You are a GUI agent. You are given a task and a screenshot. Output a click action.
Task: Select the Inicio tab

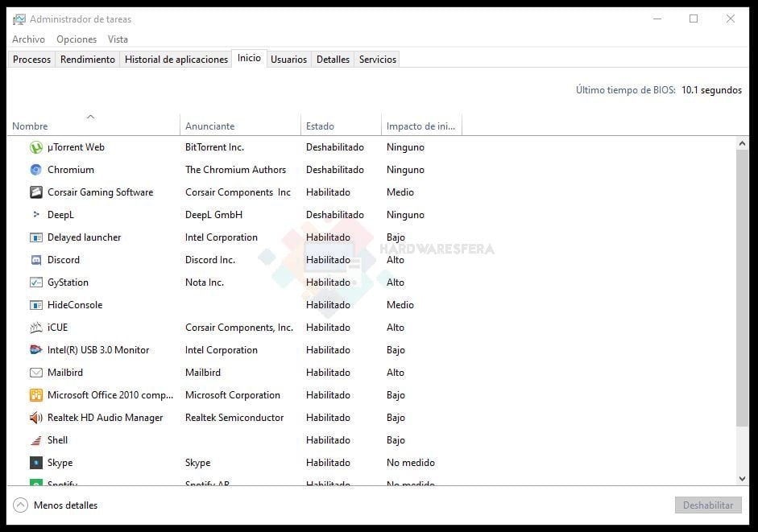pos(249,58)
